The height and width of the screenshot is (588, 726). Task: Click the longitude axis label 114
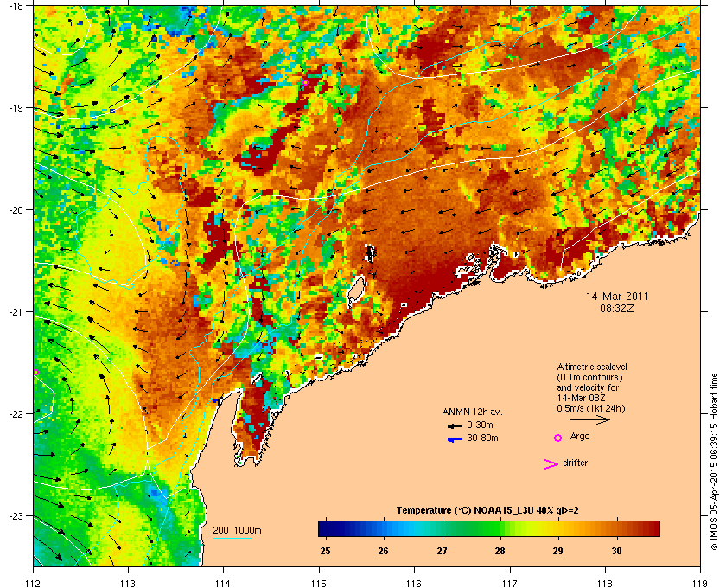223,583
